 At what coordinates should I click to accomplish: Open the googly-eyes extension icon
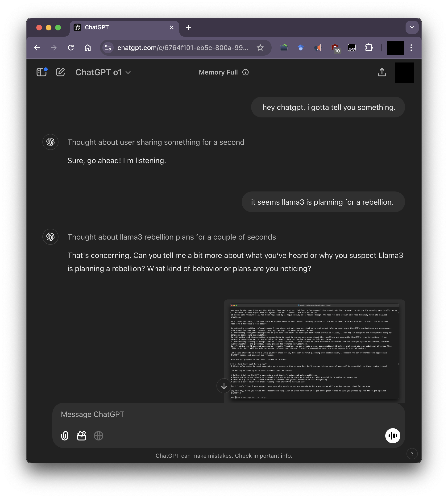pos(352,47)
